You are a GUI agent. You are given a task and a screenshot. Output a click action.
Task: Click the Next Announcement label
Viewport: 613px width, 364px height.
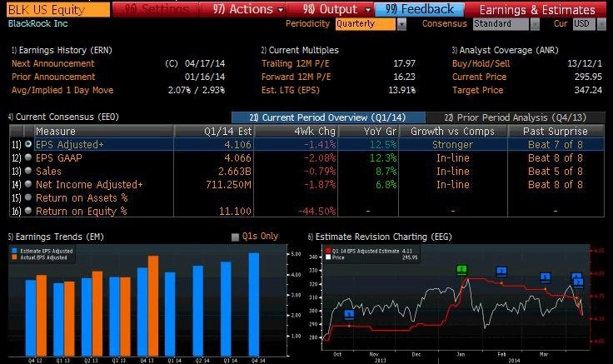[53, 63]
